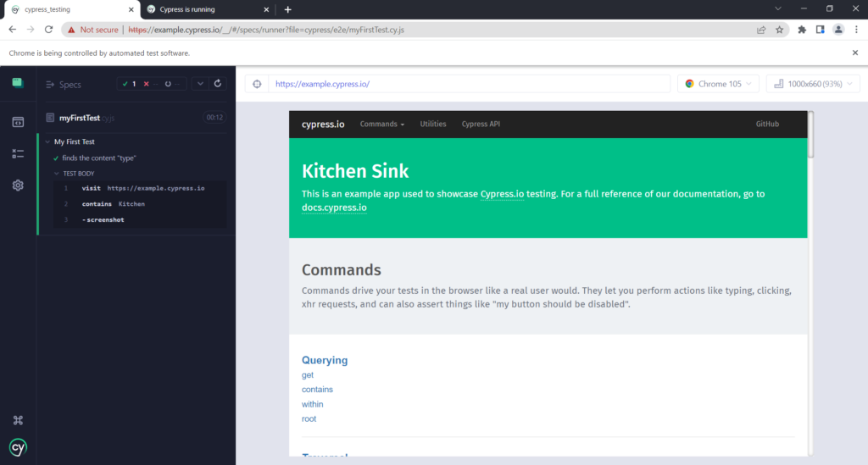868x465 pixels.
Task: Click the Not secure warning icon
Action: tap(71, 30)
